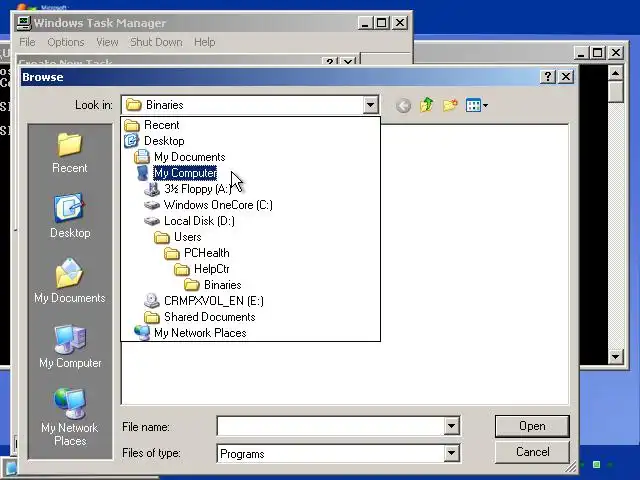The width and height of the screenshot is (640, 480).
Task: Click the My Documents icon in dropdown list
Action: pos(142,157)
